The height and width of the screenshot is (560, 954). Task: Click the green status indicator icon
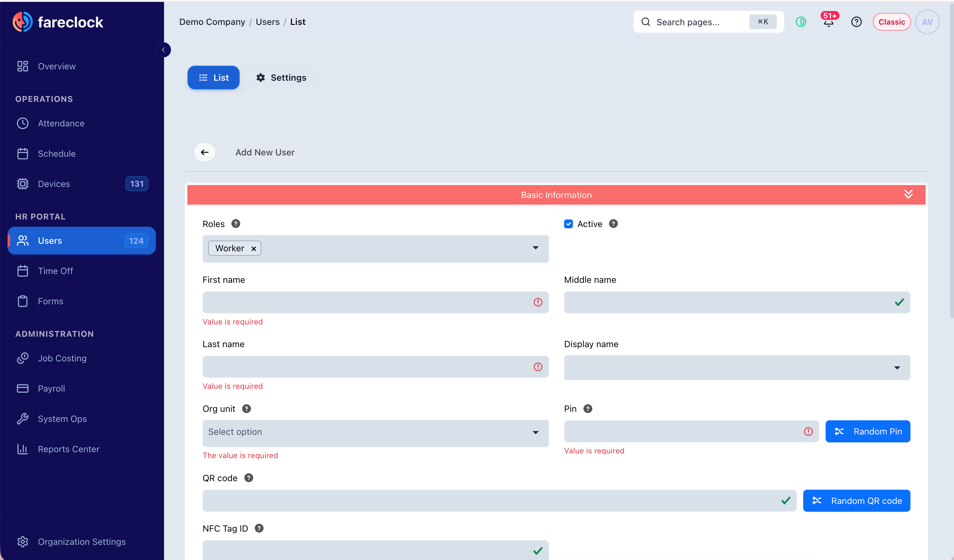tap(801, 22)
